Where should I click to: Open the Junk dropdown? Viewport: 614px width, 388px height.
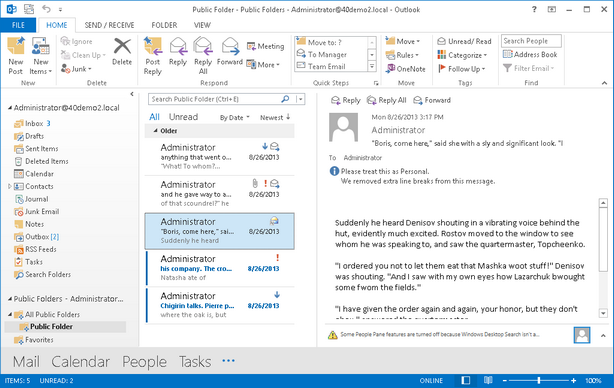(76, 69)
